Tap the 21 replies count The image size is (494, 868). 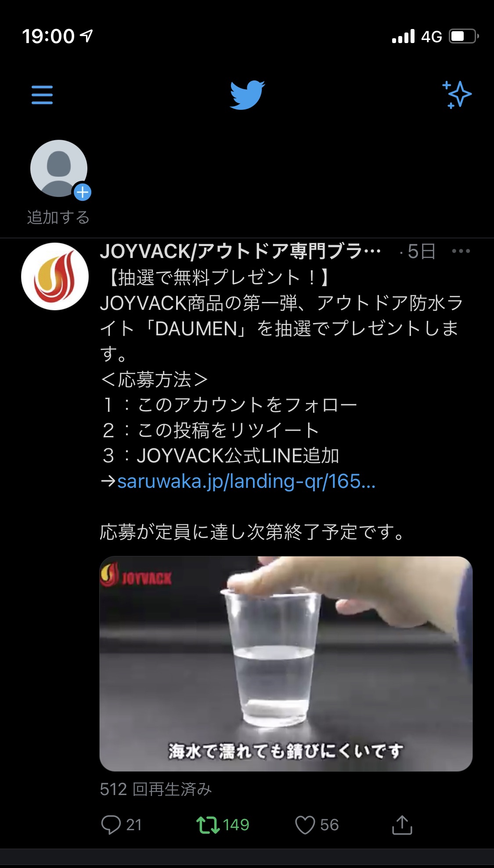[134, 824]
